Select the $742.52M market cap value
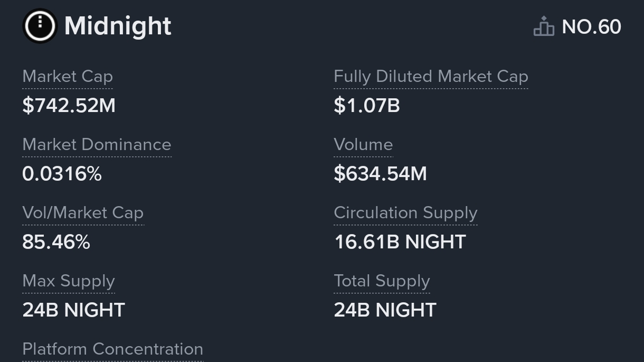The image size is (644, 362). [x=69, y=106]
